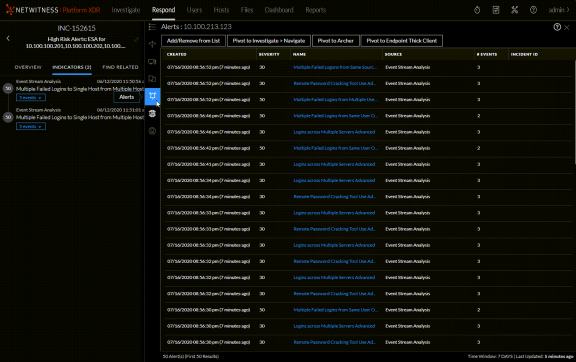Image resolution: width=576 pixels, height=362 pixels.
Task: Open the Files menu
Action: point(247,10)
